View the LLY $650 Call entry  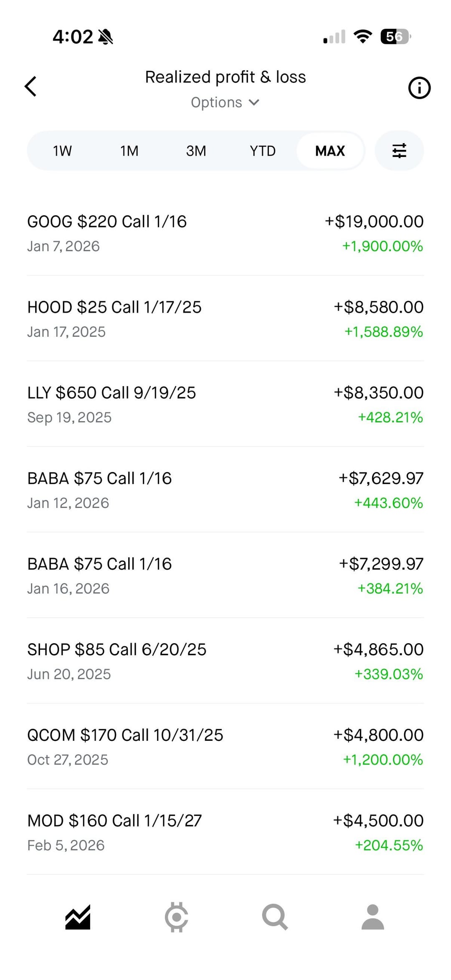pos(225,404)
